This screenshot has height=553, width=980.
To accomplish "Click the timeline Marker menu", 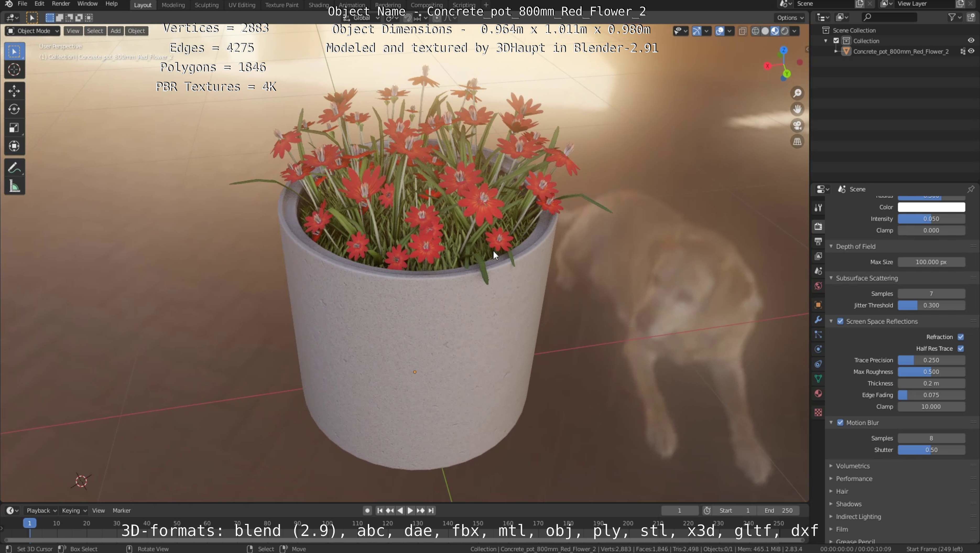I will click(x=121, y=511).
